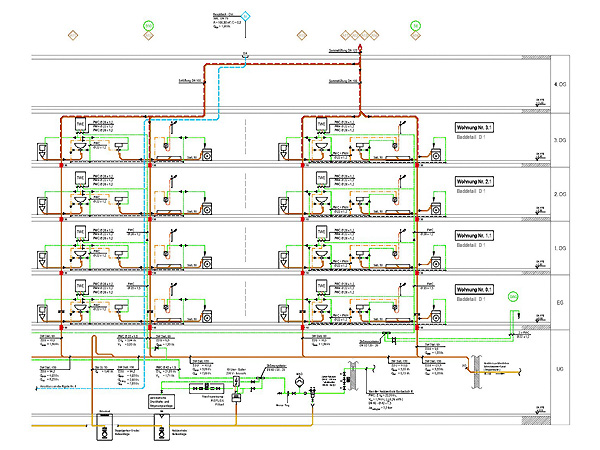Select the 3.OG floor label
Screen dimensions: 600x450
560,140
